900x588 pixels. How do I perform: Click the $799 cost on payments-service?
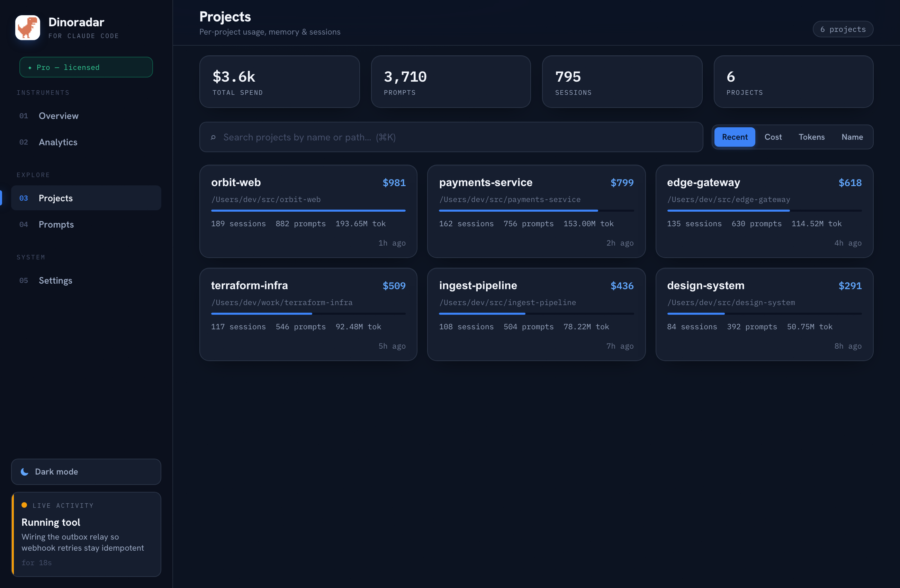pyautogui.click(x=622, y=183)
